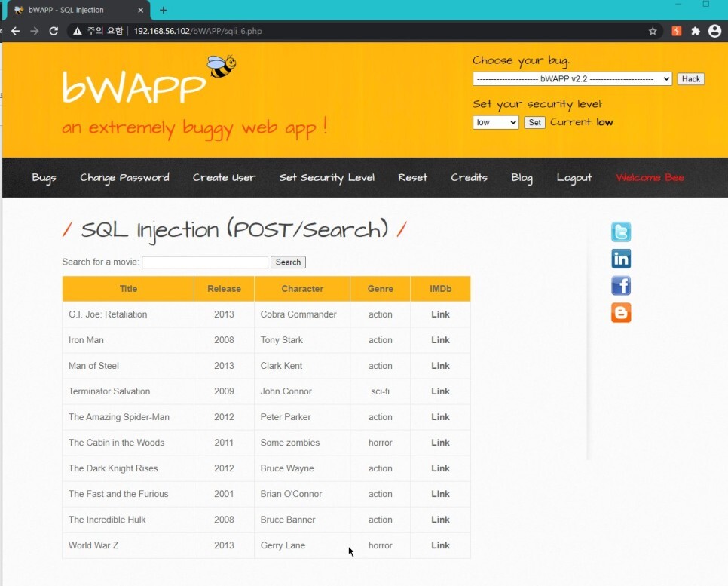Bookmark page with star icon
Screen dimensions: 728x586
[653, 31]
